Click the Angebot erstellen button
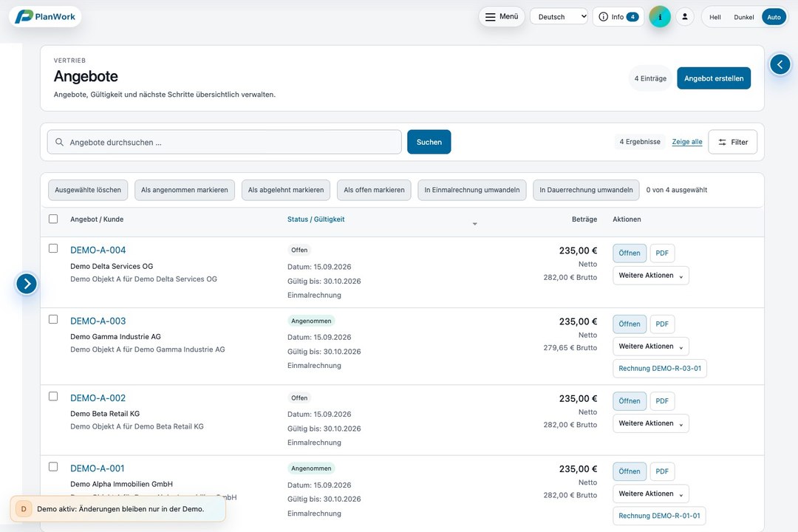 pyautogui.click(x=714, y=78)
